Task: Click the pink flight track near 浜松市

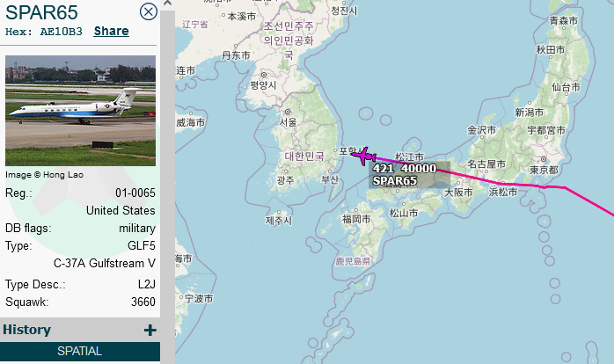Action: tap(505, 184)
